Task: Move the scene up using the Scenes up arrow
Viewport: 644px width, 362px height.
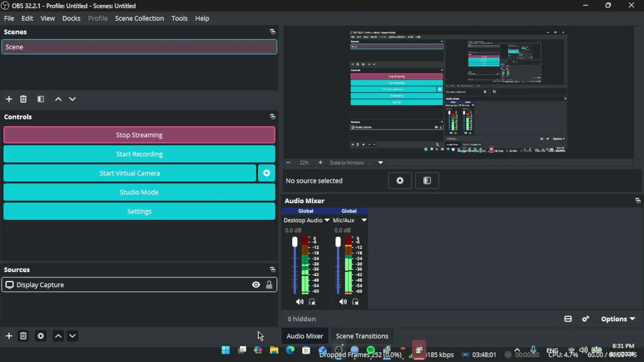Action: tap(58, 99)
